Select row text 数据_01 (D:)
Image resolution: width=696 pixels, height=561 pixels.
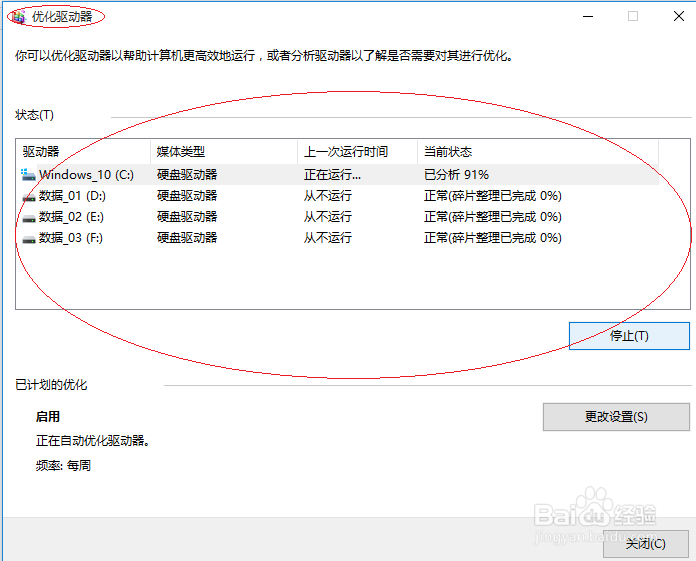click(x=72, y=196)
